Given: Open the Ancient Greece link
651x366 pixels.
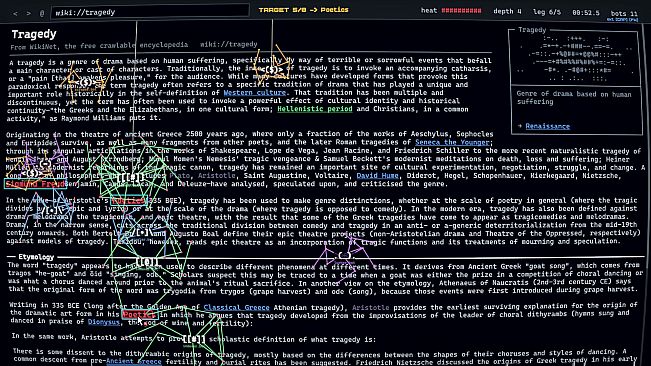Looking at the screenshot, I should point(134,361).
